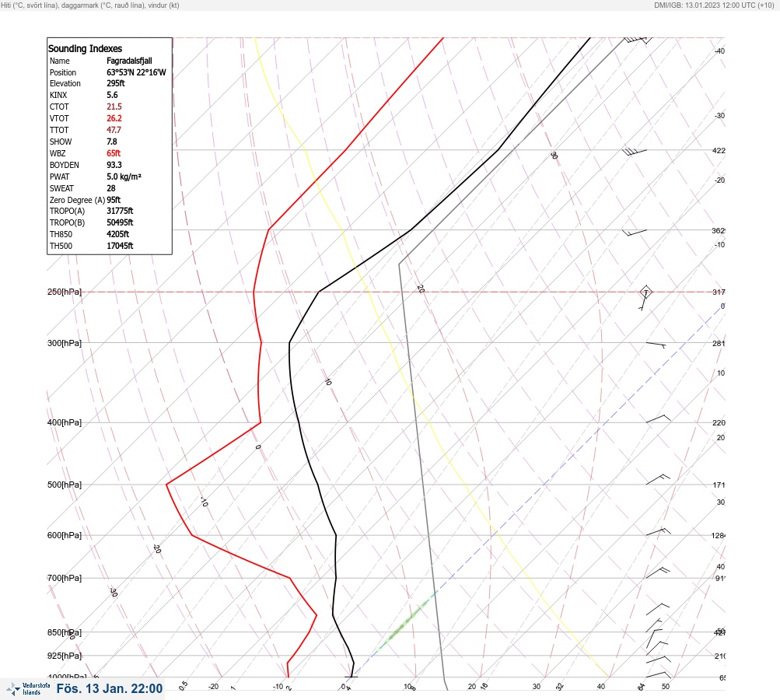This screenshot has height=700, width=780.
Task: Click the '300[hPa]' pressure label
Action: (65, 343)
